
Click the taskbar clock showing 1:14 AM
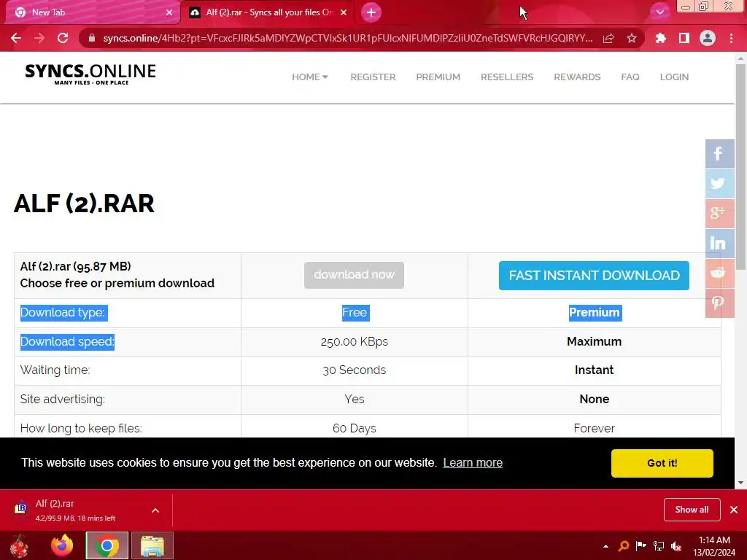pyautogui.click(x=714, y=545)
